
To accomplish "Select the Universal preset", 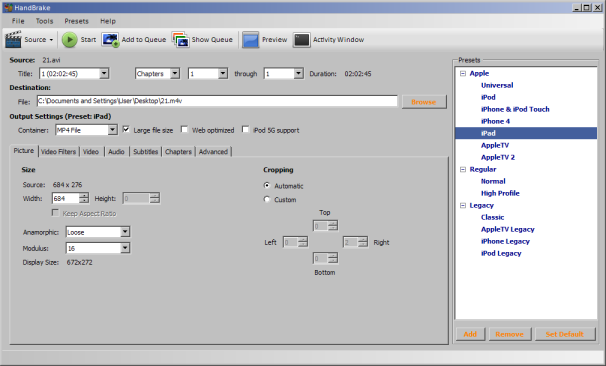I will pyautogui.click(x=497, y=85).
